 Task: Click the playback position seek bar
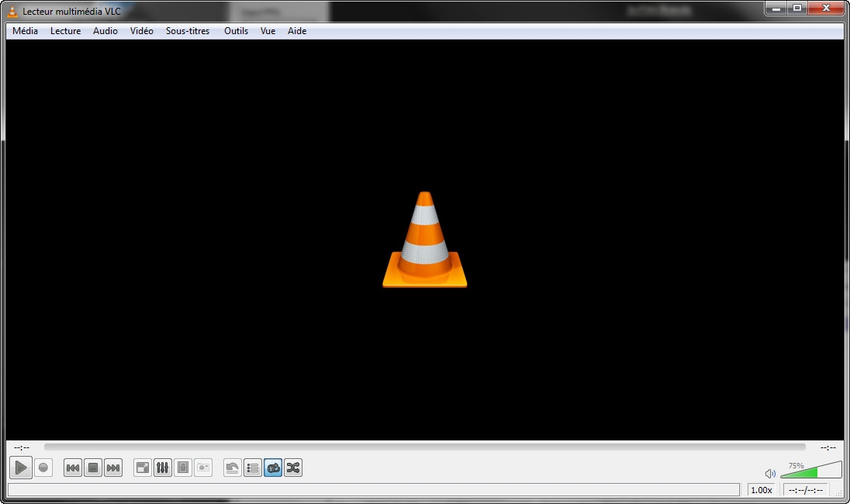click(x=424, y=447)
